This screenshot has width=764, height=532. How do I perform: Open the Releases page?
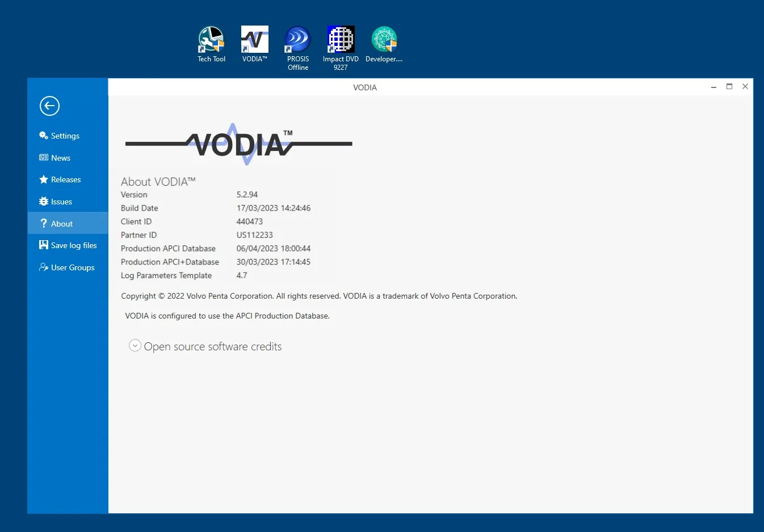[x=65, y=179]
